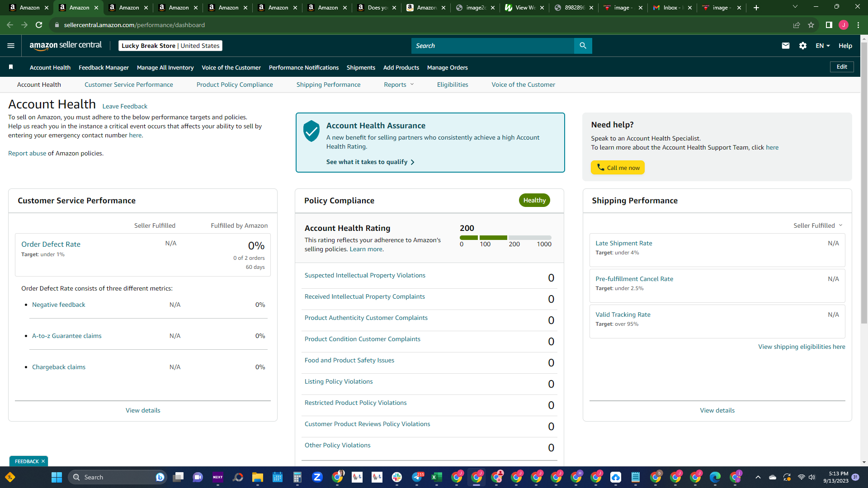The height and width of the screenshot is (488, 868).
Task: Show hidden system tray icons
Action: coord(758,477)
